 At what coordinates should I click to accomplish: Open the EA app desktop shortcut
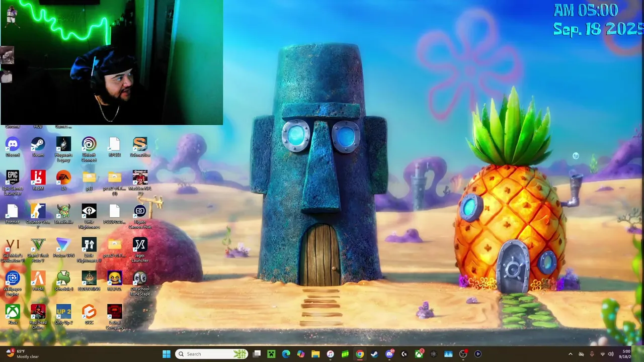click(63, 181)
